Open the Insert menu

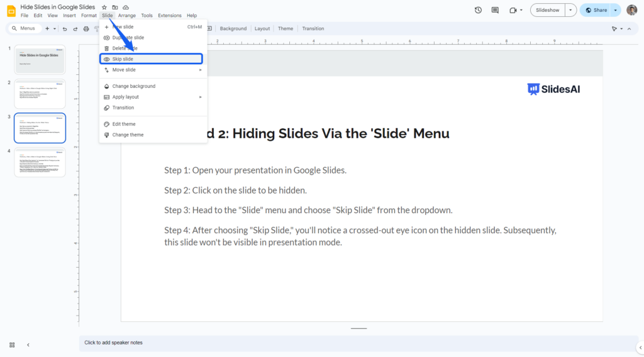(69, 16)
